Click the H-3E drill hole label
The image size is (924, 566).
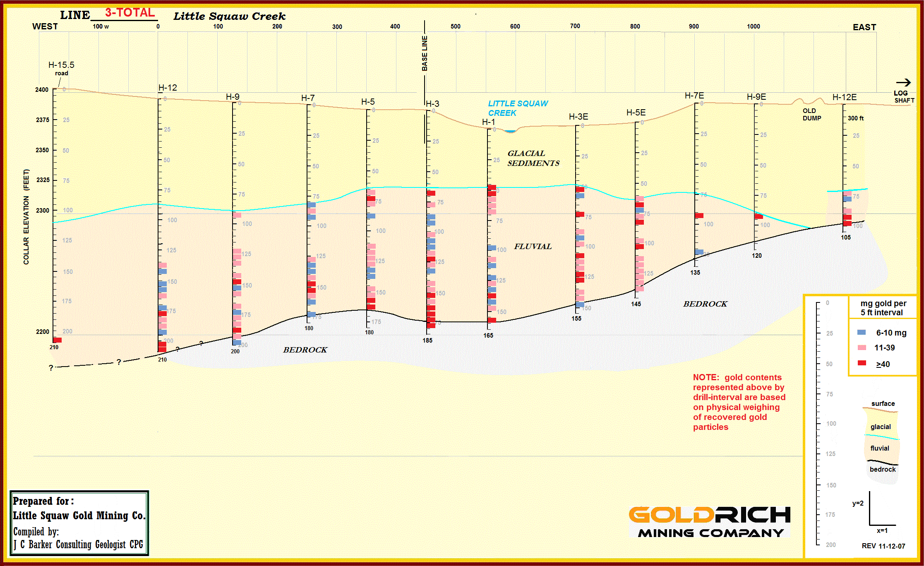click(x=578, y=117)
